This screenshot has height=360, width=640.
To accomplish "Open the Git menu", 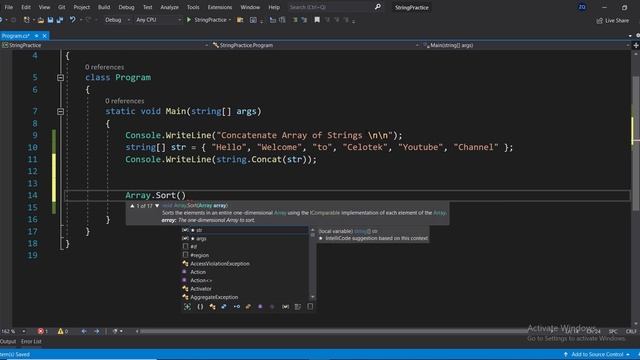I will coord(61,7).
